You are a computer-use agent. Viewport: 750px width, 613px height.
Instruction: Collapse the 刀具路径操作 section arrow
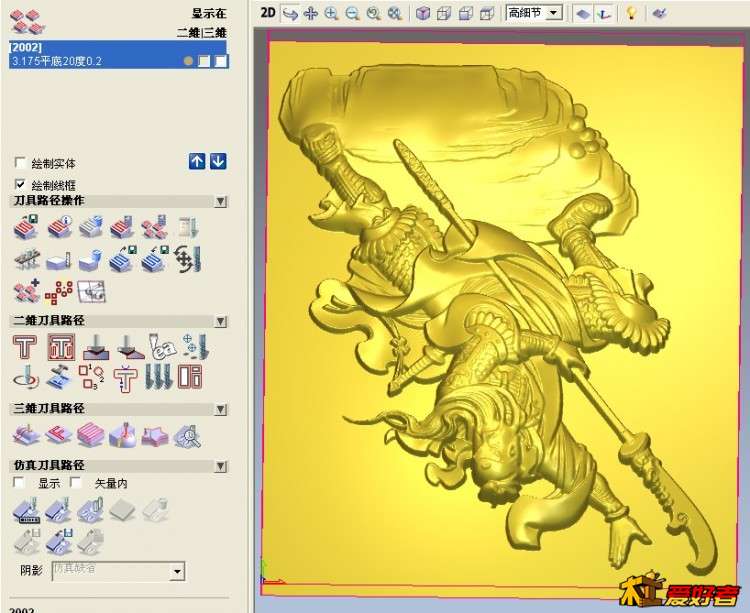[x=221, y=201]
